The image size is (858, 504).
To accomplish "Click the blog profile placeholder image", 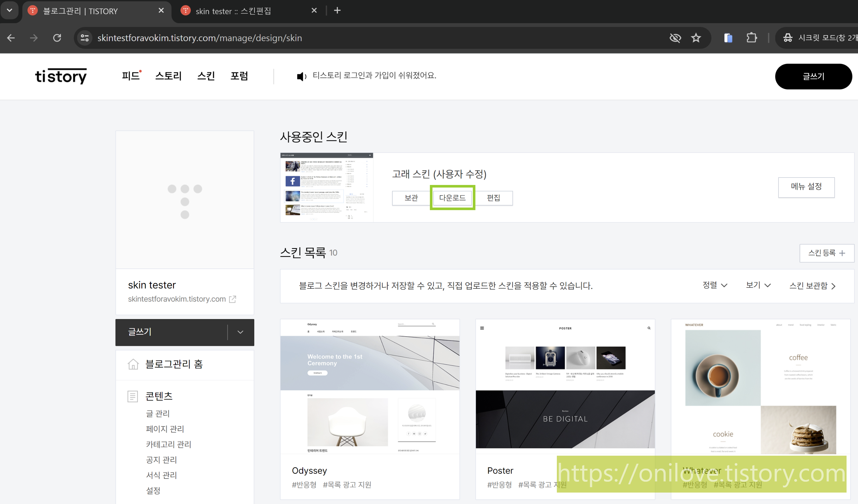I will point(185,200).
